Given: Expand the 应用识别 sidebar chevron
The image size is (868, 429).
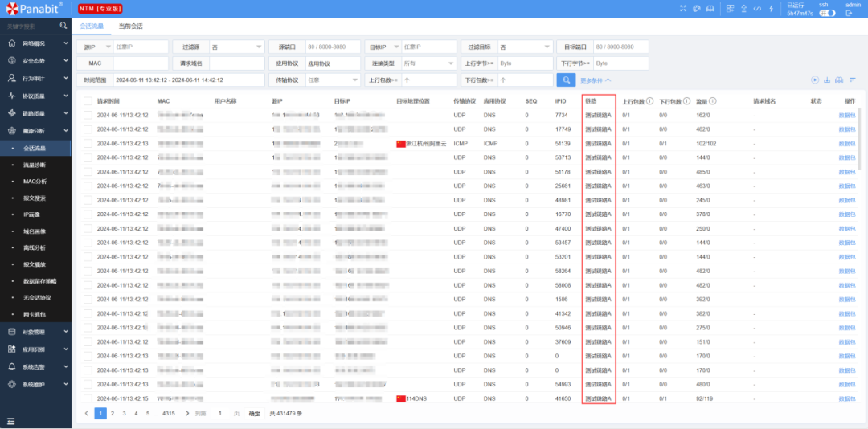Looking at the screenshot, I should tap(66, 349).
